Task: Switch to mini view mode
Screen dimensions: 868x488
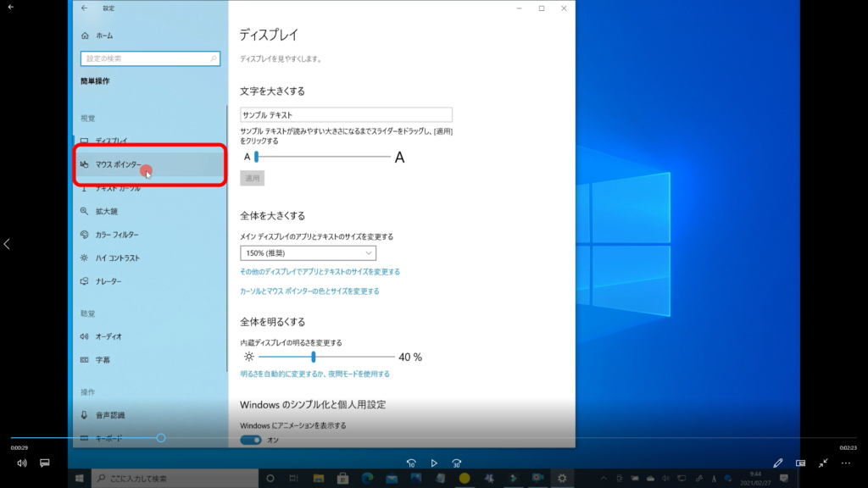Action: (800, 463)
